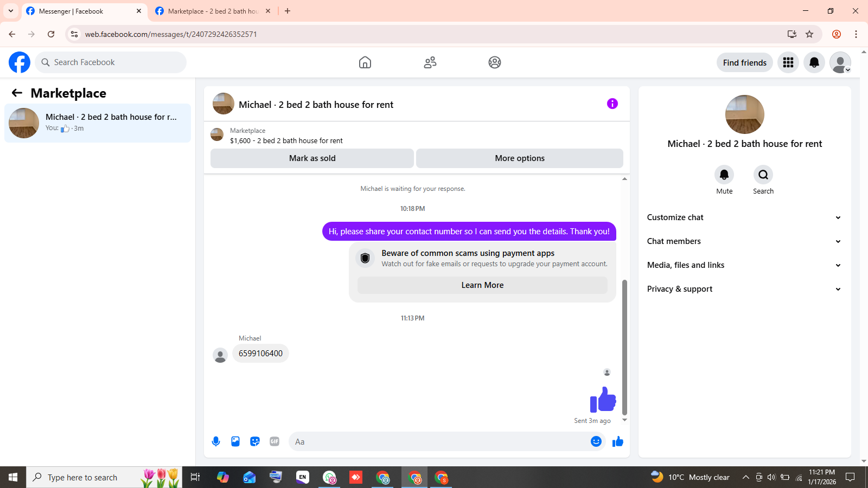Image resolution: width=868 pixels, height=488 pixels.
Task: Click the 6599106400 message bubble
Action: pyautogui.click(x=260, y=354)
